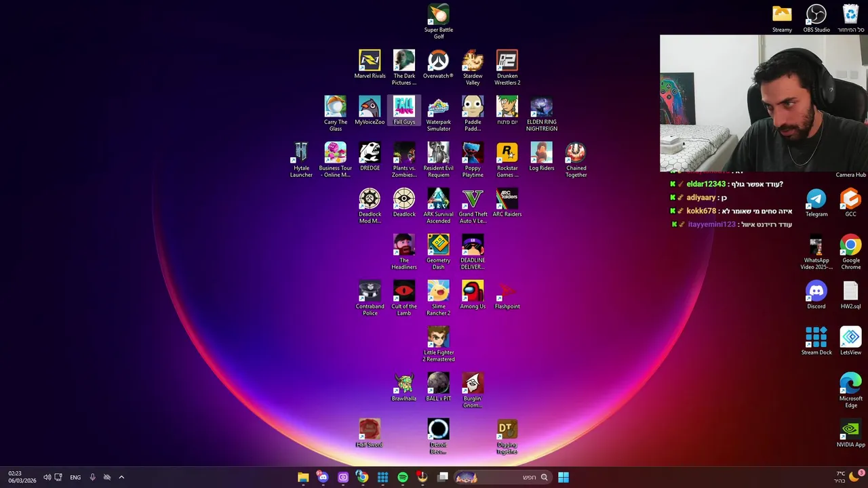This screenshot has width=868, height=488.
Task: Click the Waterpark Simulator icon
Action: pyautogui.click(x=439, y=113)
